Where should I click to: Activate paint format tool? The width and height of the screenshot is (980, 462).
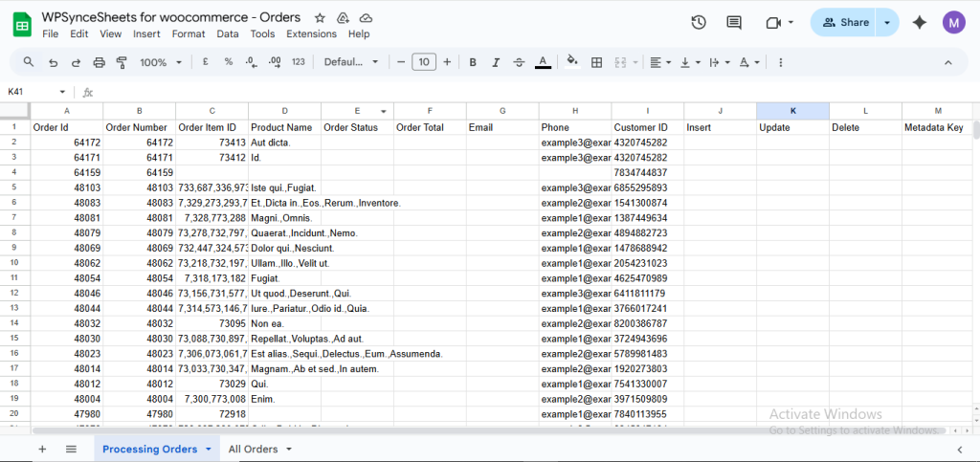pos(122,62)
